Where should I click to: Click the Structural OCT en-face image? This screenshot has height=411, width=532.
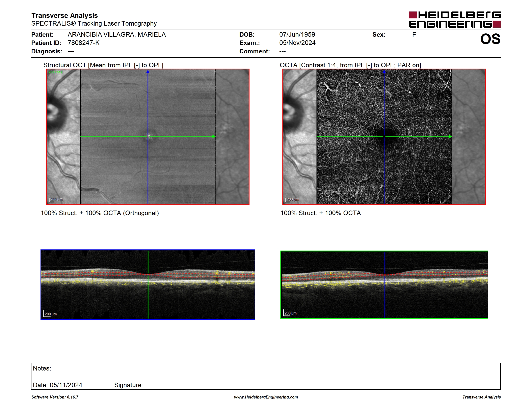point(148,137)
